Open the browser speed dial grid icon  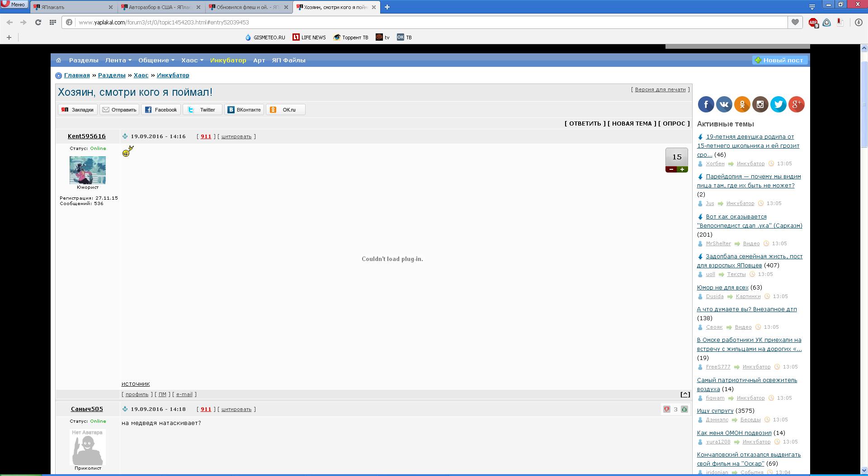[53, 22]
